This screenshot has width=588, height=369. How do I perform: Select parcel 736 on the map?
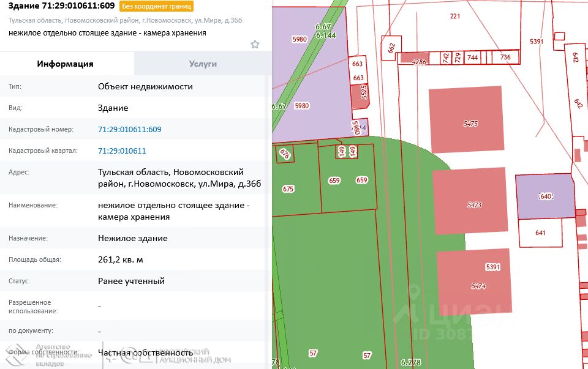[505, 57]
